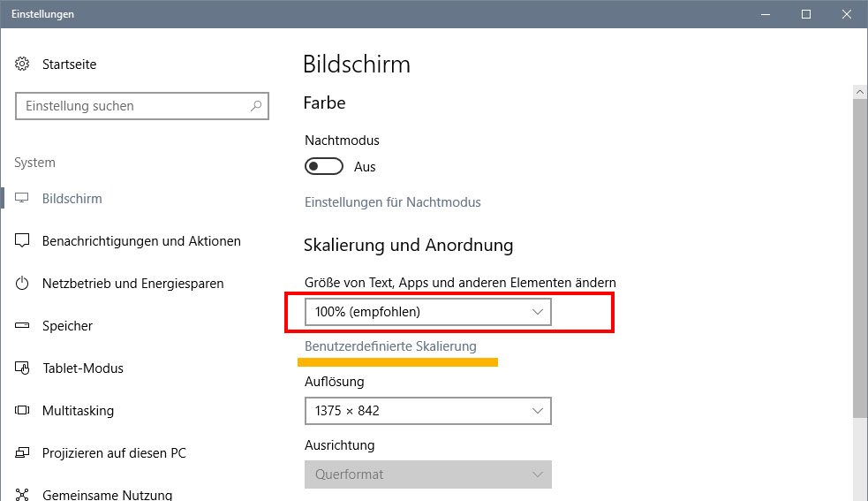Click the Speicher storage icon
The width and height of the screenshot is (868, 501).
pos(23,326)
